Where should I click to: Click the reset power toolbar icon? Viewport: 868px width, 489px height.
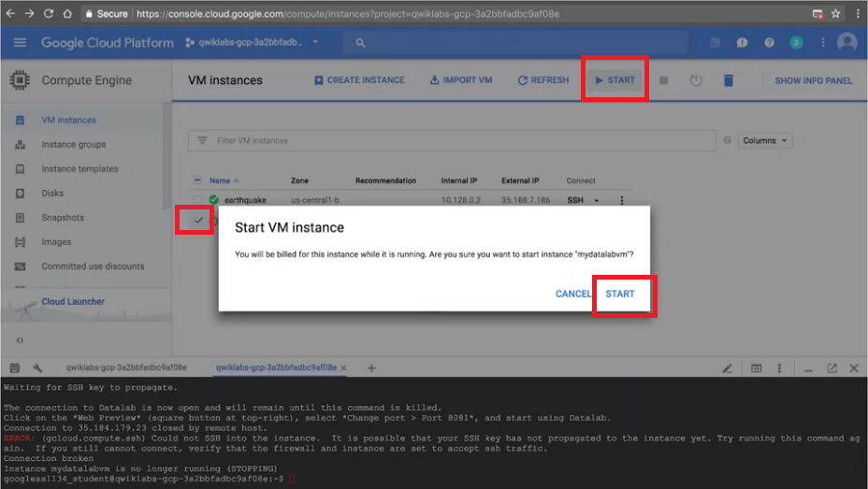(696, 80)
